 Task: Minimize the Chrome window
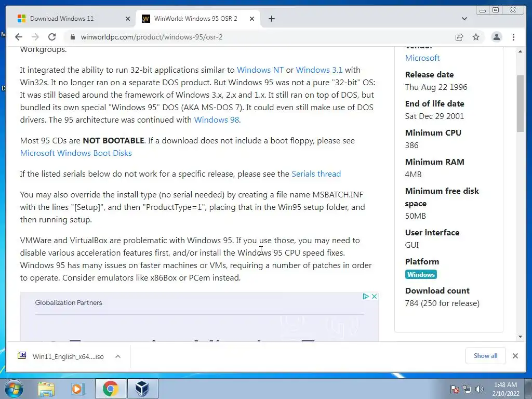click(483, 10)
